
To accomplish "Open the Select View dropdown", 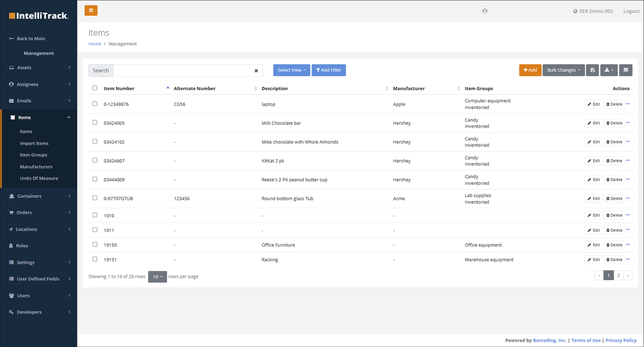I will pos(292,70).
